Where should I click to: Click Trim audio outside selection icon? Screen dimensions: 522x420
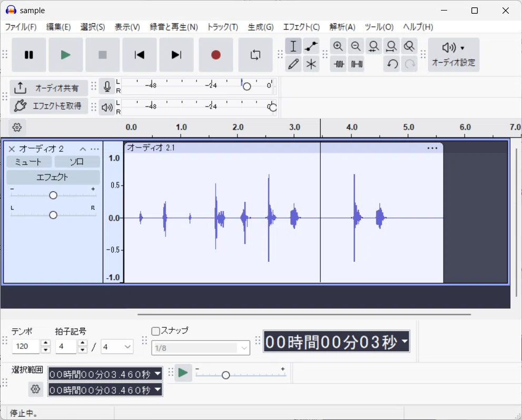pyautogui.click(x=339, y=64)
